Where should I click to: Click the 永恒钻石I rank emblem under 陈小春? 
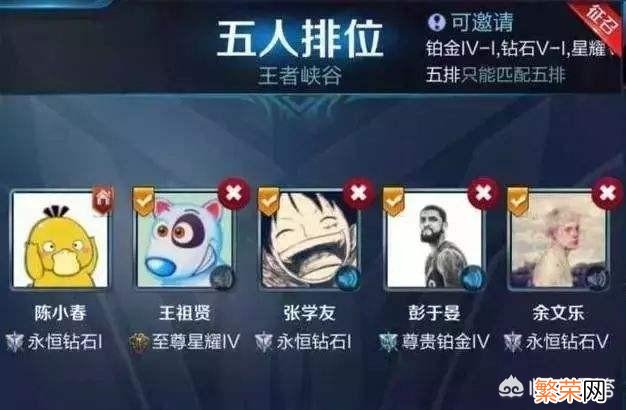(14, 343)
